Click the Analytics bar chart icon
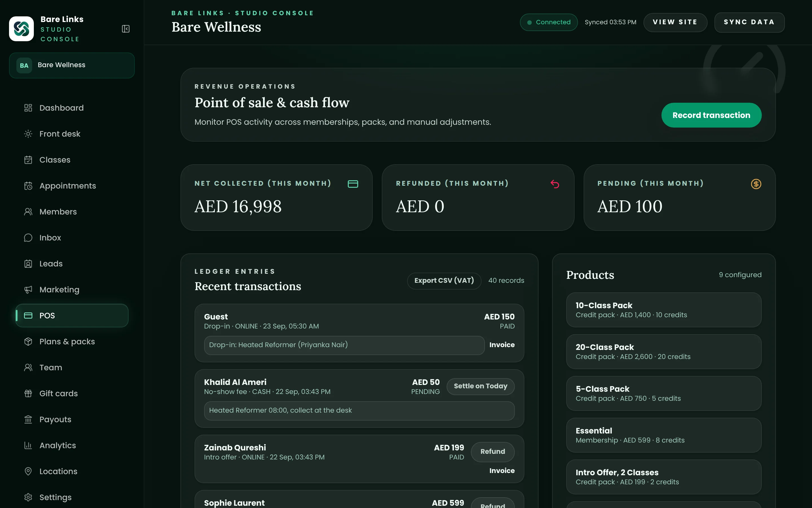The height and width of the screenshot is (508, 812). point(28,446)
